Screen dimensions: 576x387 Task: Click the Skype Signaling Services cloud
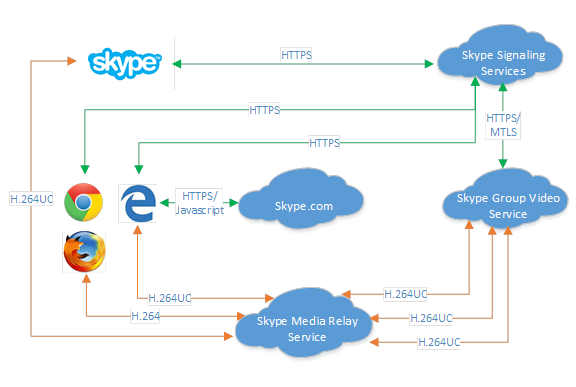tap(500, 55)
